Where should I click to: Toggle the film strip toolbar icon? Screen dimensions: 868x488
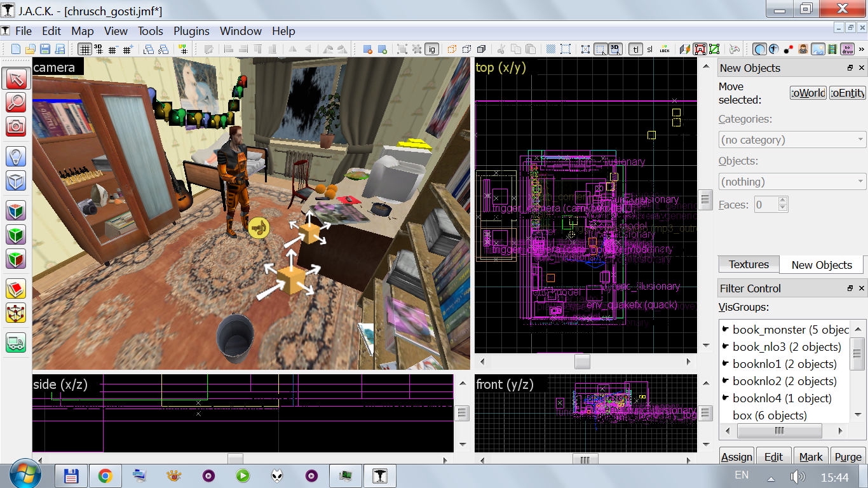tap(832, 50)
